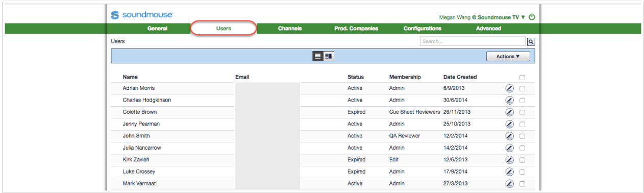Open the Advanced tab
The width and height of the screenshot is (644, 193).
point(489,29)
